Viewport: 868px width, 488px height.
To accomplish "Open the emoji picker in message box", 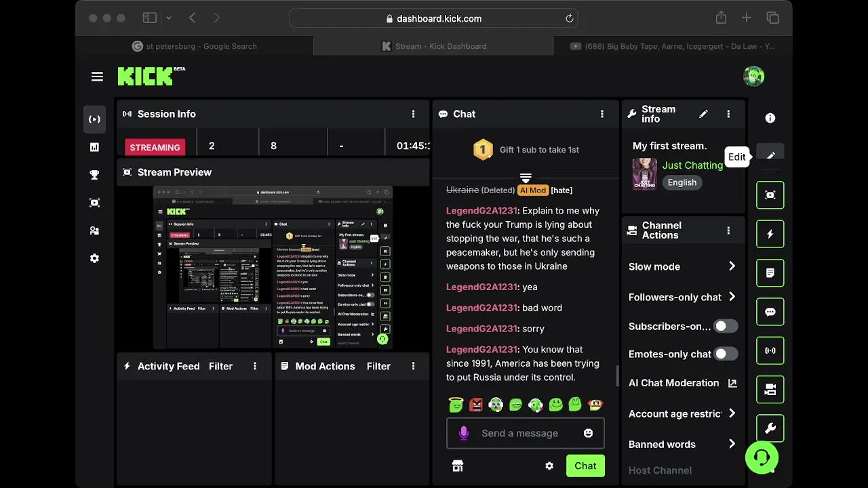I will pos(588,433).
